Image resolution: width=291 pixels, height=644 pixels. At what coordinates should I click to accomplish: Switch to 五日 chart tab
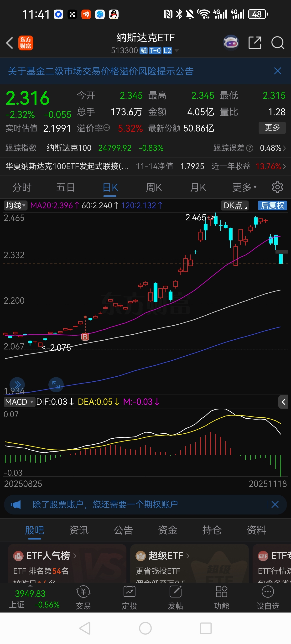click(66, 187)
